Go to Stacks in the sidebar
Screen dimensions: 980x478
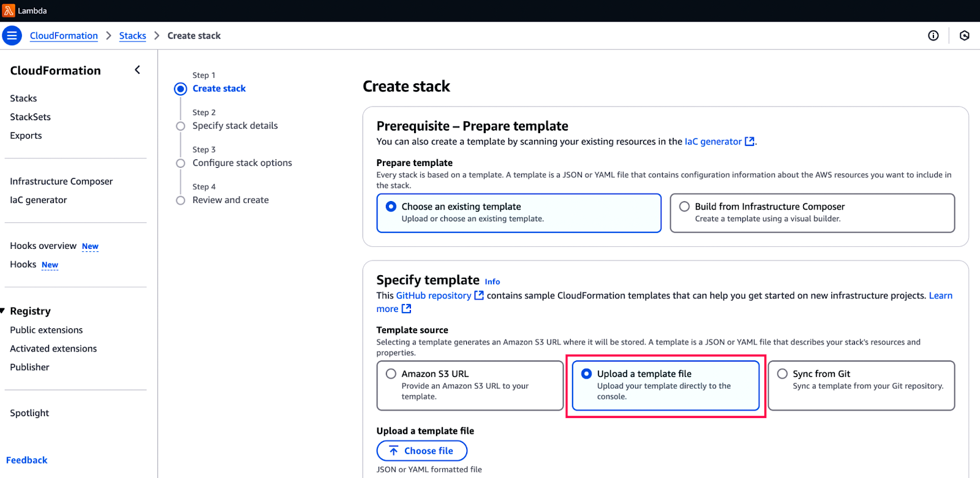pyautogui.click(x=23, y=98)
